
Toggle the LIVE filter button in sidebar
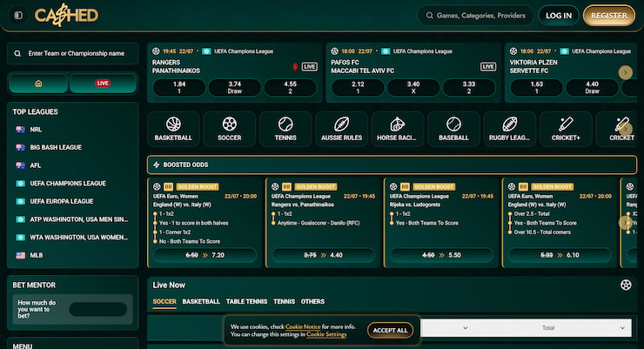(103, 84)
